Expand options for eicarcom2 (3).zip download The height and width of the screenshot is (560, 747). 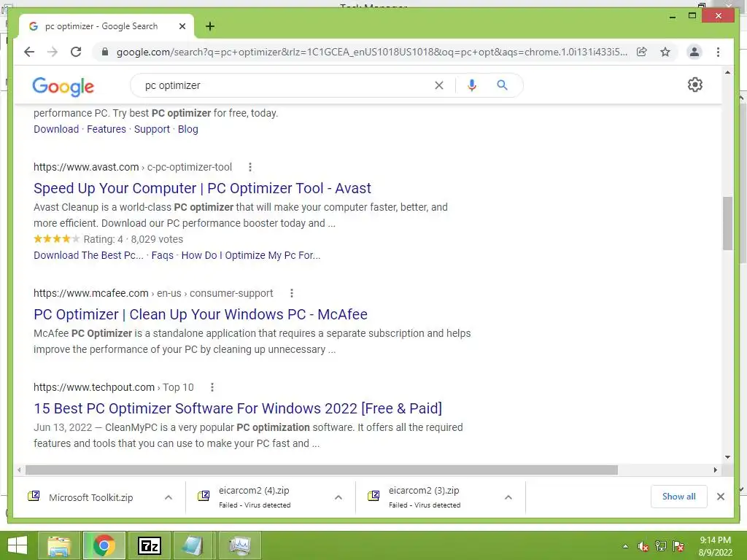(x=508, y=497)
